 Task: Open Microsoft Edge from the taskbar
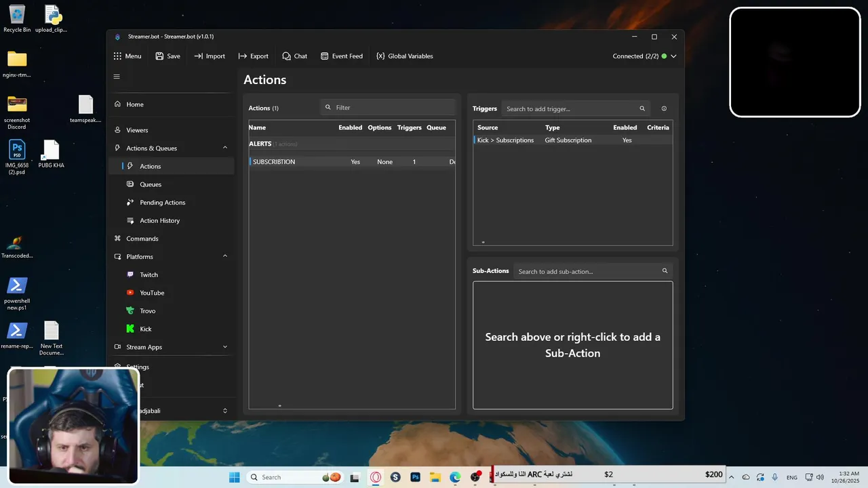[455, 477]
